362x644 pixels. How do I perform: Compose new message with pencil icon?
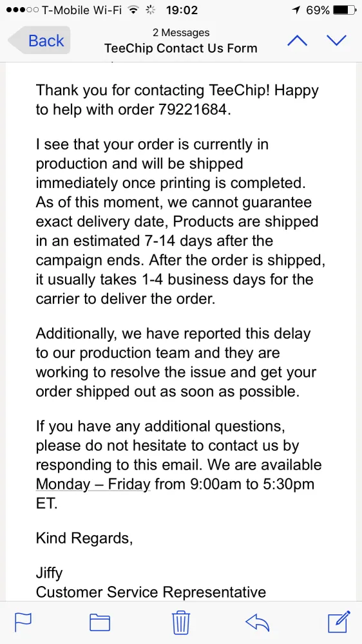pyautogui.click(x=339, y=621)
